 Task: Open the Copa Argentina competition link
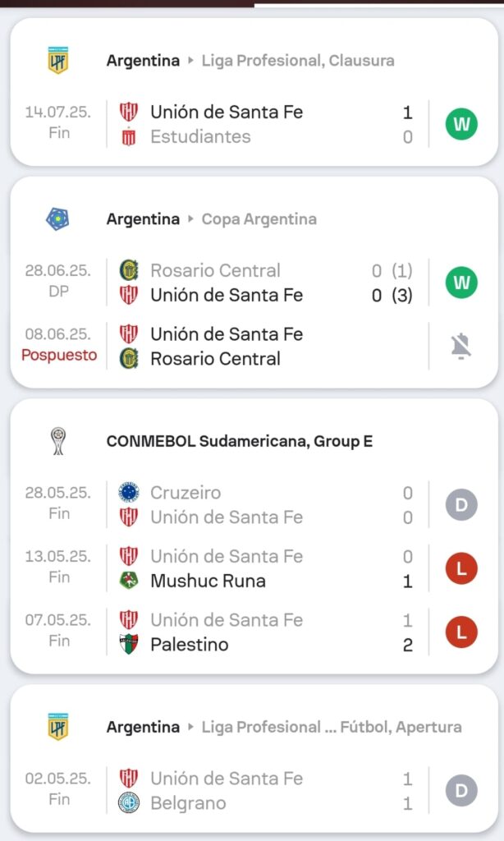pyautogui.click(x=259, y=219)
